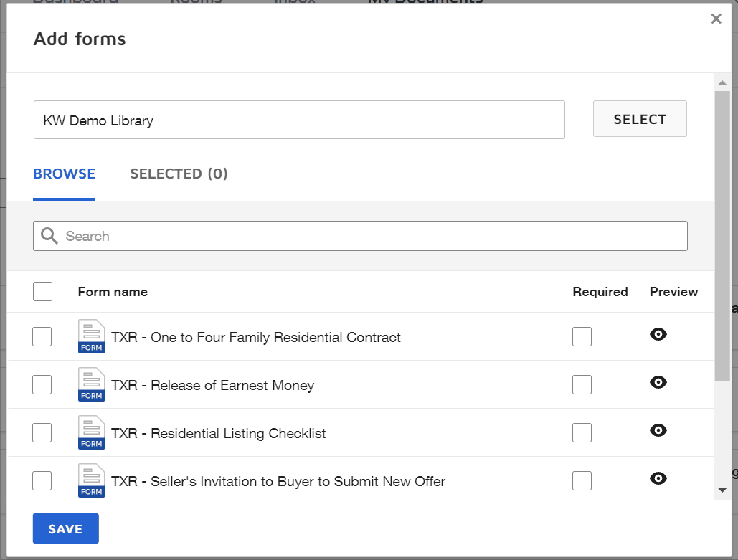Select the Release of Earnest Money row checkbox
This screenshot has height=560, width=738.
42,384
